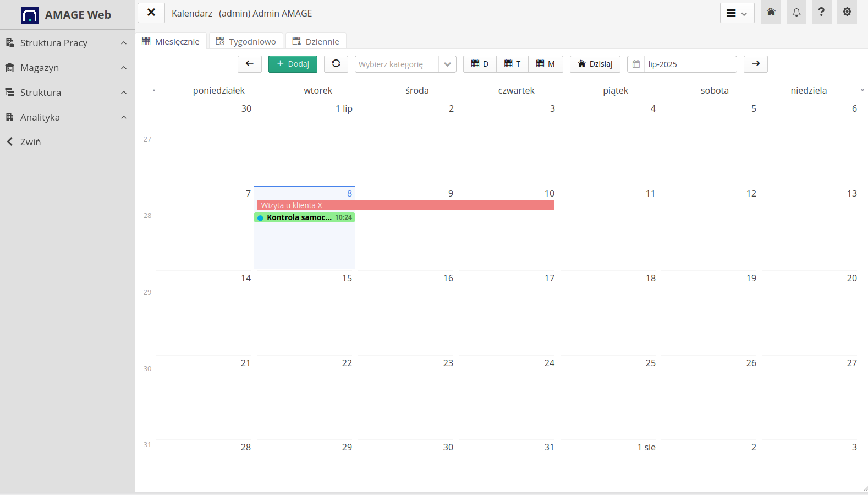
Task: Click the Dodaj button
Action: tap(293, 64)
